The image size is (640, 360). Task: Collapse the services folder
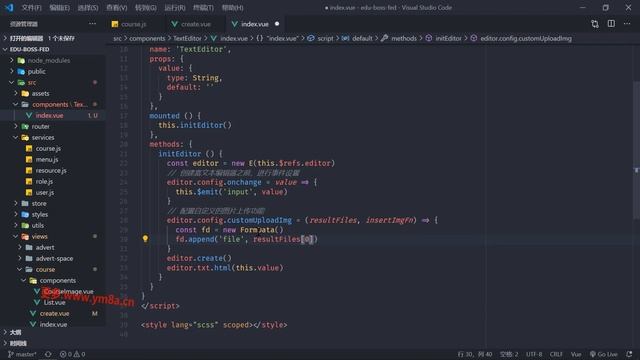tap(53, 138)
